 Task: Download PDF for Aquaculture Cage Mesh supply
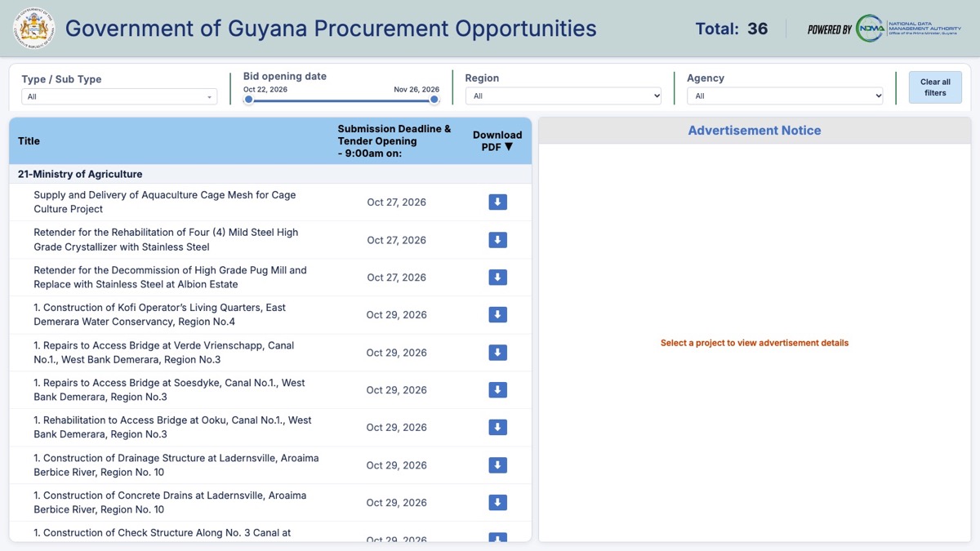tap(497, 202)
